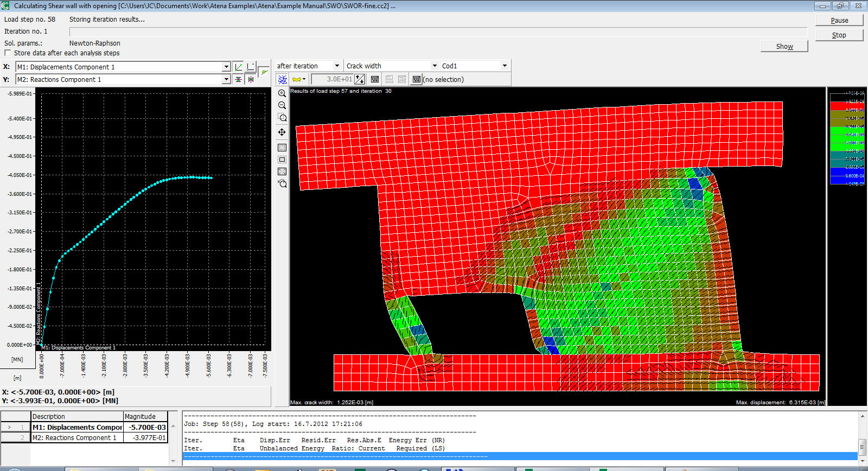Toggle the blue mesh display icon
This screenshot has width=868, height=471.
click(283, 79)
